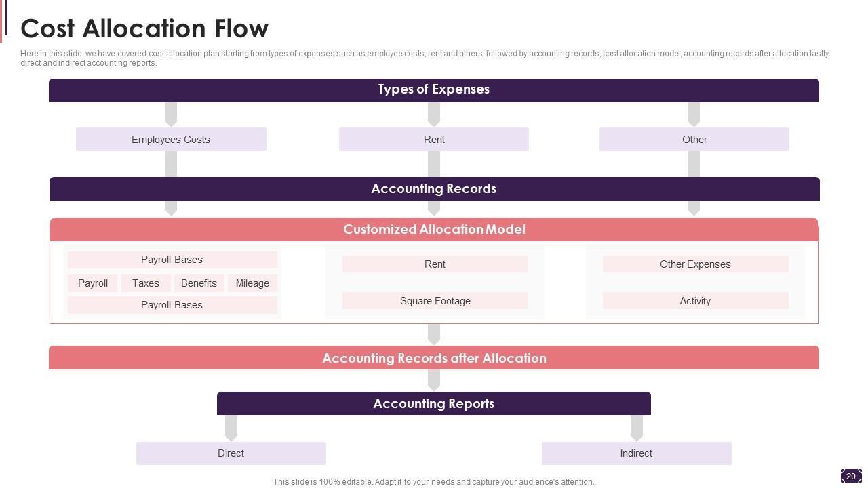The image size is (868, 488).
Task: Select the Other expense type box
Action: [x=694, y=140]
